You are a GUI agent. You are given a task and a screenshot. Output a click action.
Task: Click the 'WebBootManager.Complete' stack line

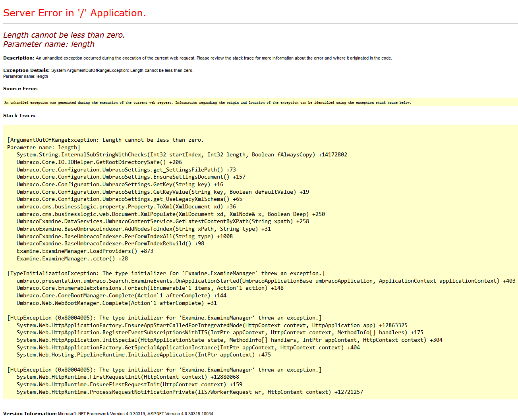(x=117, y=303)
